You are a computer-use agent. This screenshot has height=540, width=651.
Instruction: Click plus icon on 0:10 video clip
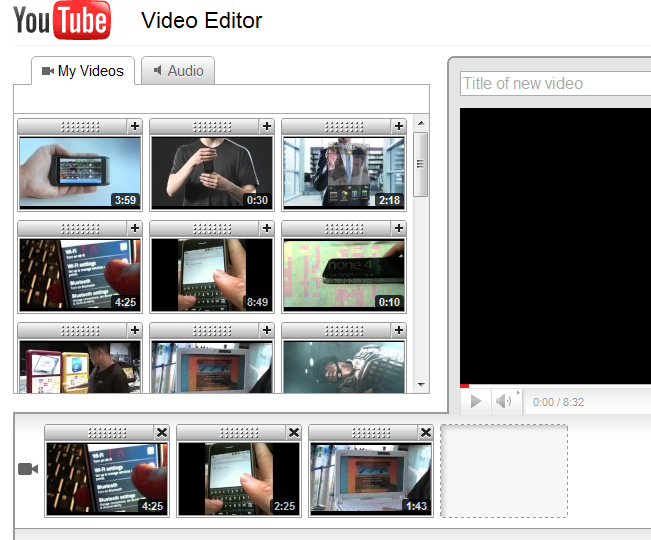pyautogui.click(x=399, y=228)
